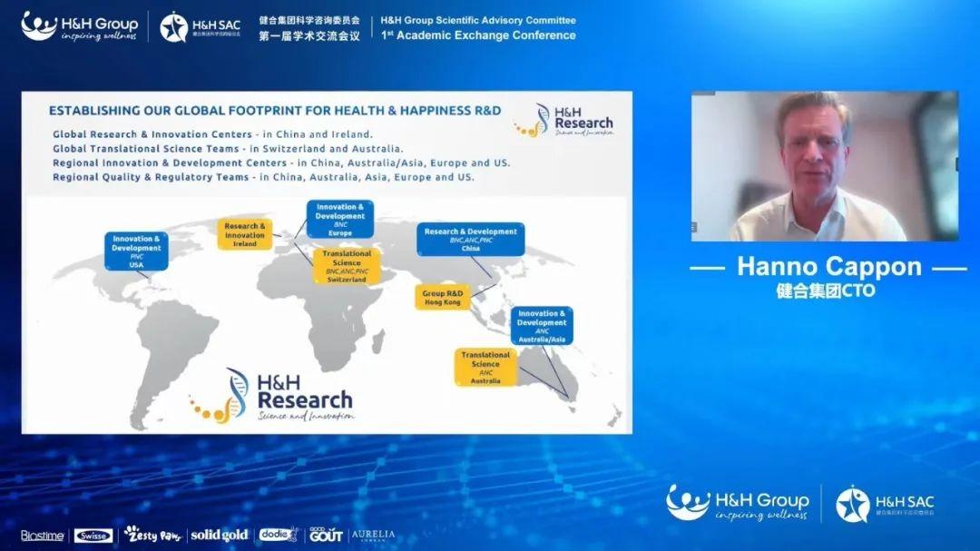
Task: Select the Translational Science Australia box
Action: [x=485, y=367]
